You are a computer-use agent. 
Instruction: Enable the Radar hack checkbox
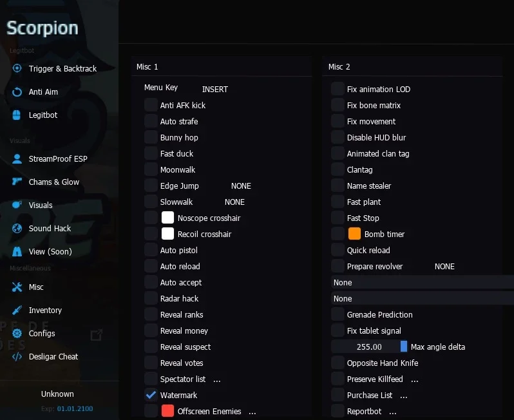151,298
